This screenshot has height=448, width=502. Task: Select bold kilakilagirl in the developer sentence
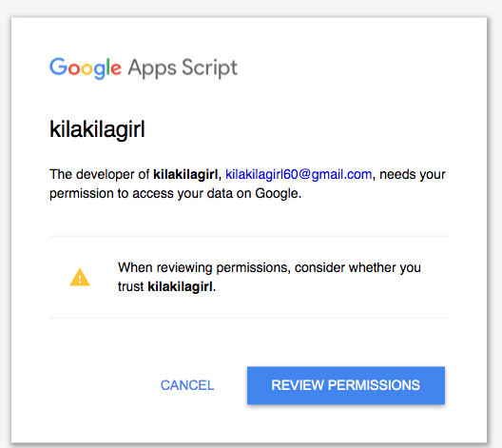pyautogui.click(x=185, y=174)
